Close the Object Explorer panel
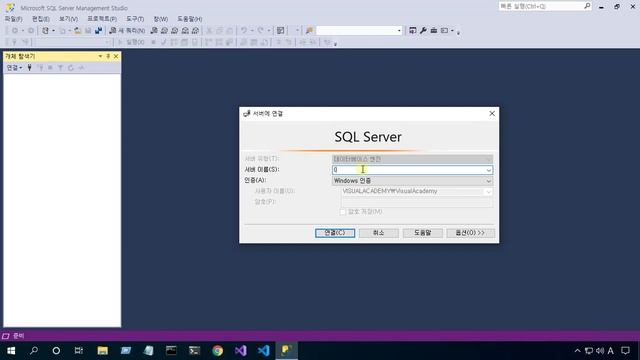 tap(116, 56)
